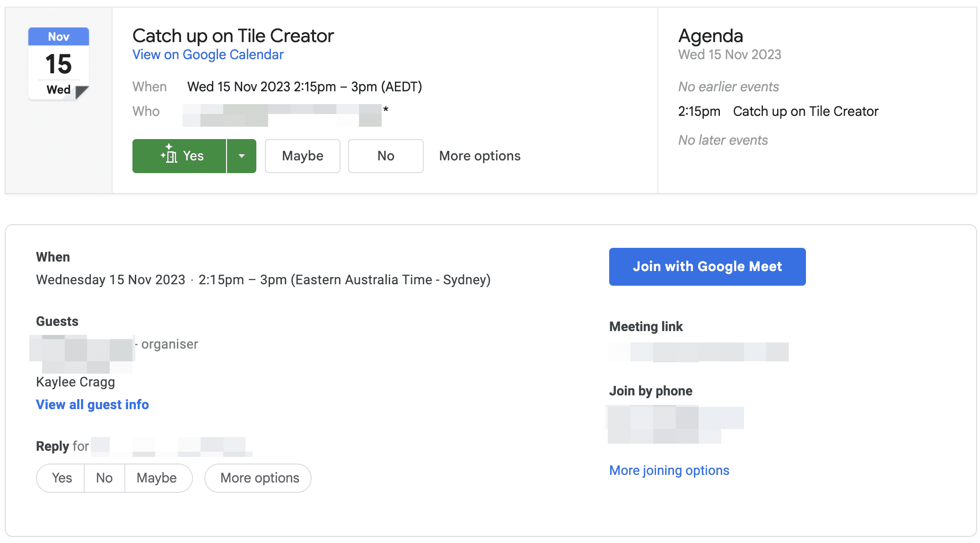Open More options next to No button
The height and width of the screenshot is (543, 980).
[x=480, y=156]
